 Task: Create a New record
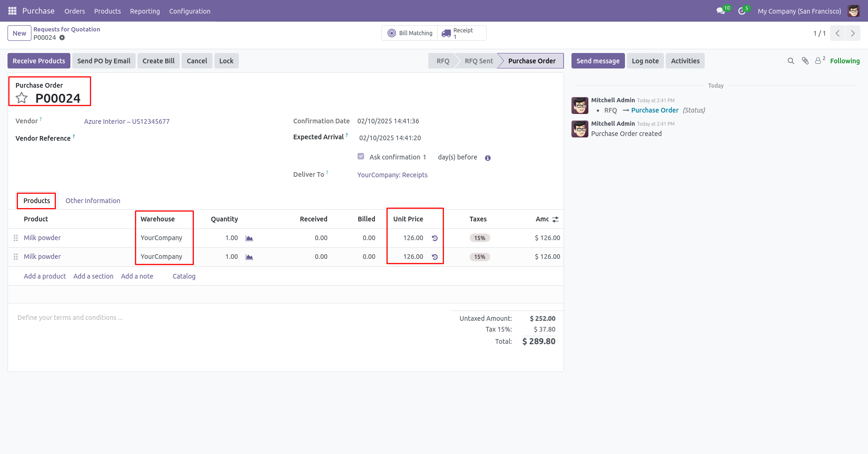(x=19, y=33)
